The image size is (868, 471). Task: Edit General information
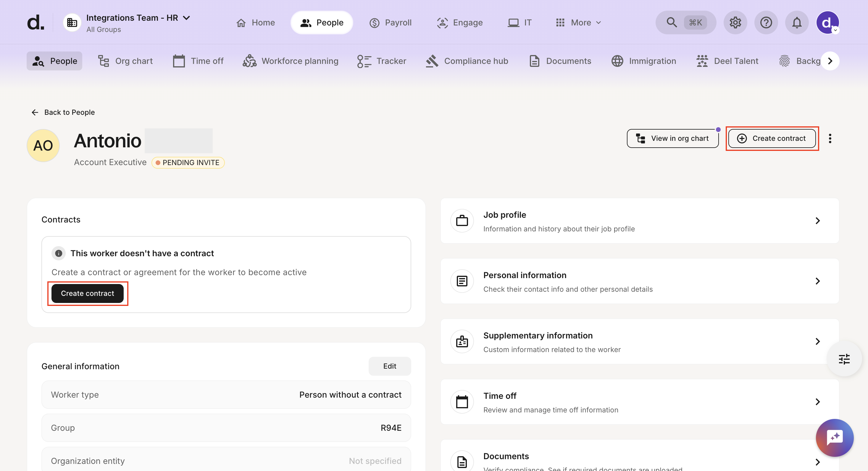pyautogui.click(x=390, y=366)
